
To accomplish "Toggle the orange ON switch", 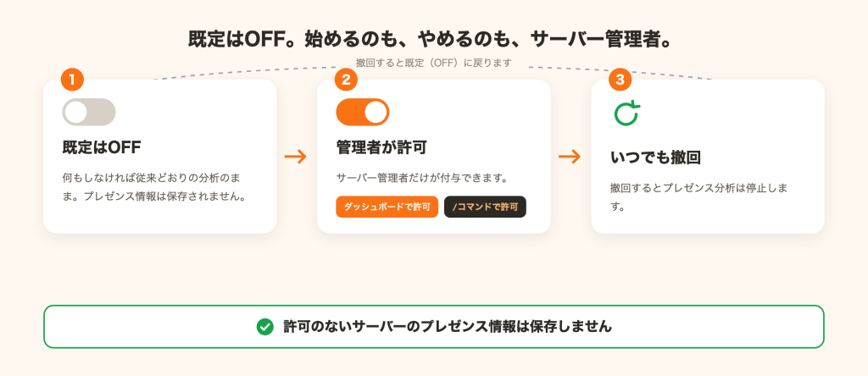I will (x=363, y=113).
